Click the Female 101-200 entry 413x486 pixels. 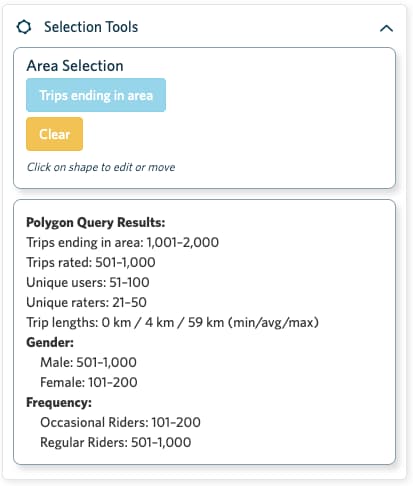89,382
